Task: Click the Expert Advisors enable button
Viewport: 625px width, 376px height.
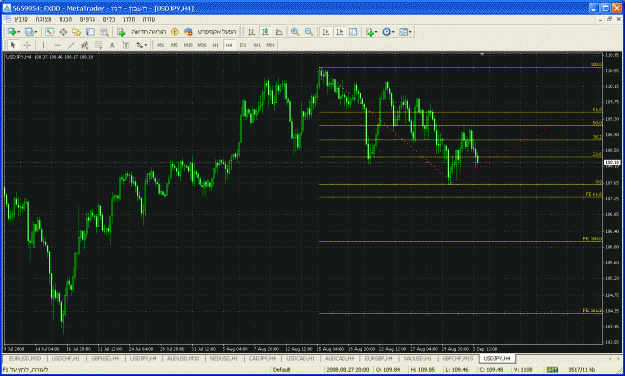Action: coord(210,32)
